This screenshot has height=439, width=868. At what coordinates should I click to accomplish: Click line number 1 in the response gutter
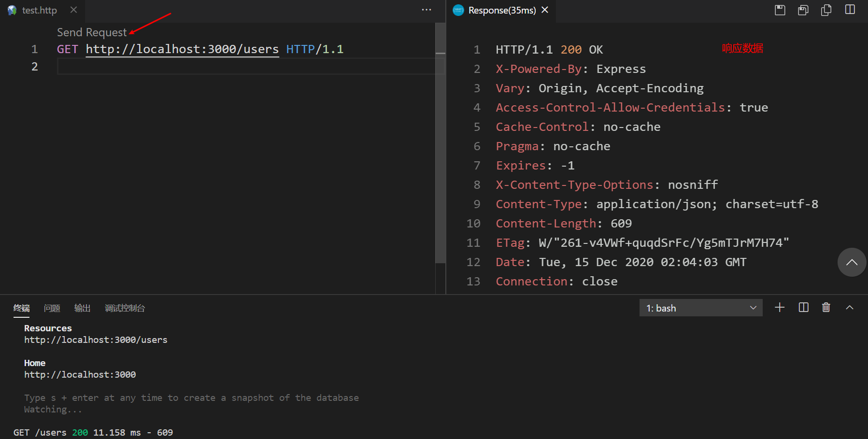(x=477, y=50)
